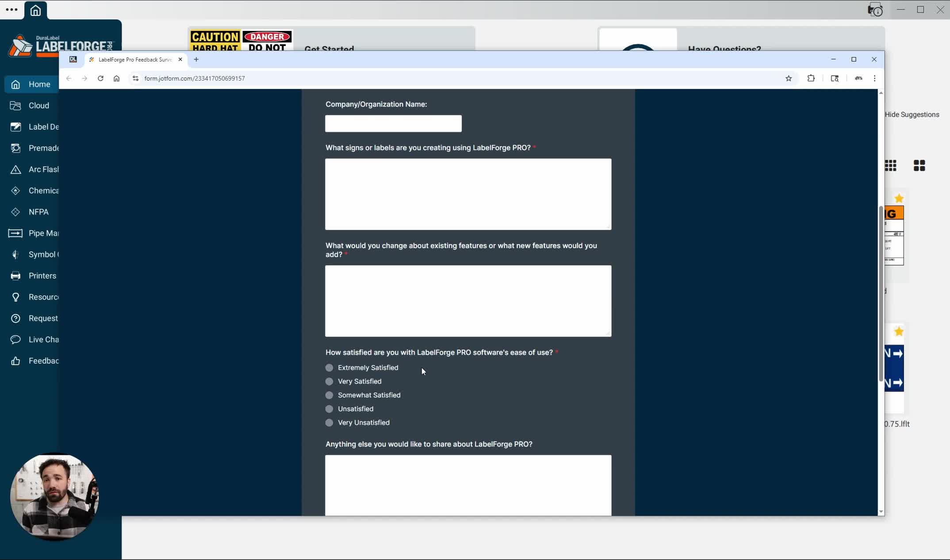Click the browser home button
This screenshot has height=560, width=950.
[x=116, y=78]
